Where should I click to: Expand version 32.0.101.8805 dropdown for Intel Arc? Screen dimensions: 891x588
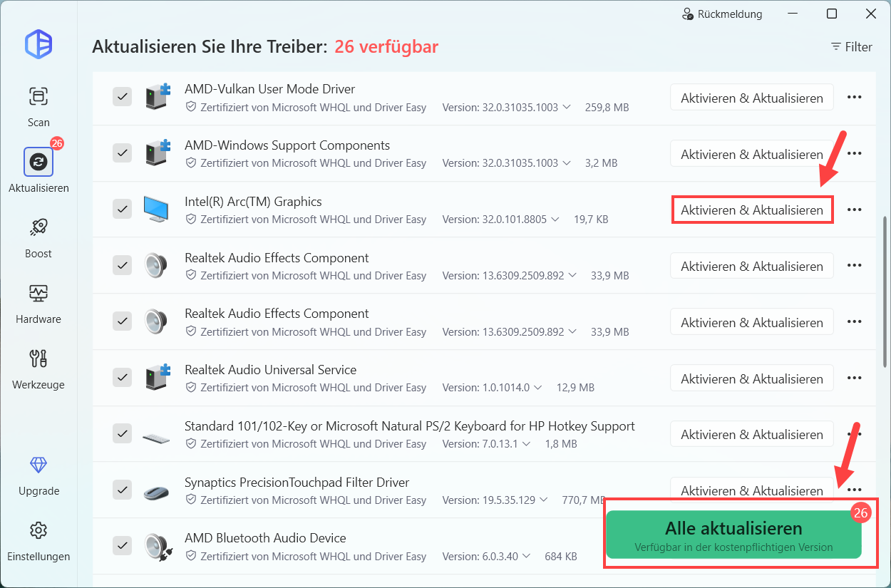(x=555, y=220)
